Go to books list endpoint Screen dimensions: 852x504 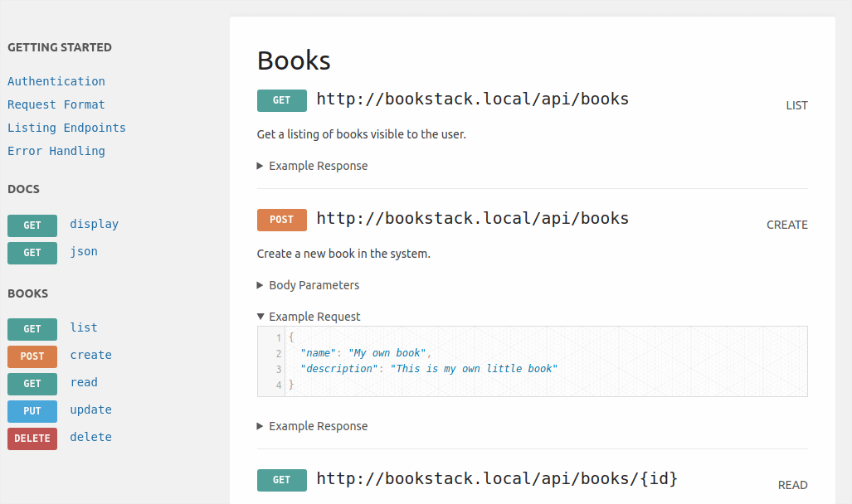[84, 327]
